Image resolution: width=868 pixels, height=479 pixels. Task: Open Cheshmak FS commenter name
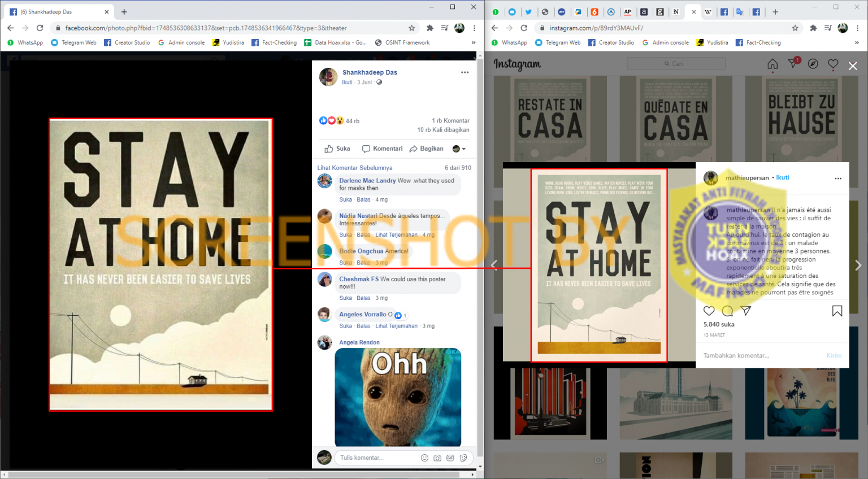tap(359, 279)
